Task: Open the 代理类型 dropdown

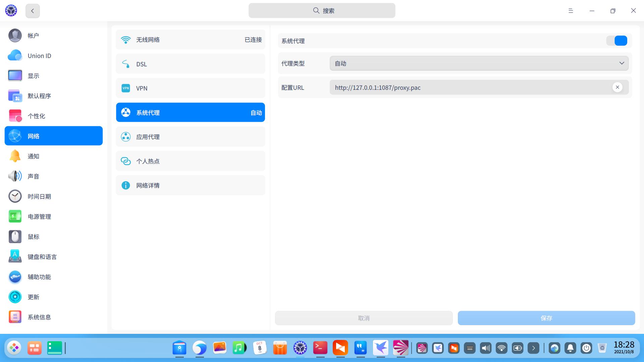Action: [479, 63]
